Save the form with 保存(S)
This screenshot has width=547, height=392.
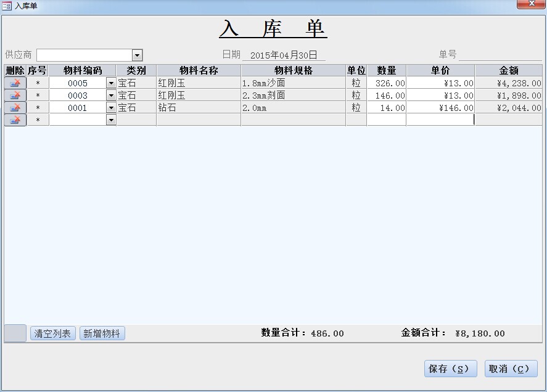pos(451,369)
